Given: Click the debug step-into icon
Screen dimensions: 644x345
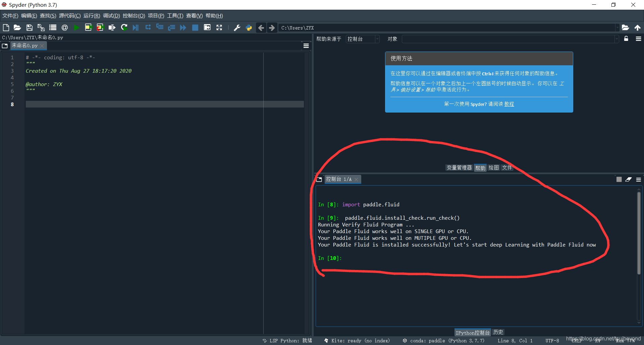Looking at the screenshot, I should coord(160,28).
